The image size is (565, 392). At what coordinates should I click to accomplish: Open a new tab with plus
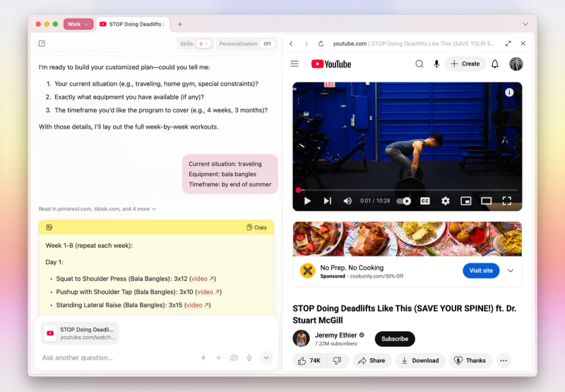180,24
